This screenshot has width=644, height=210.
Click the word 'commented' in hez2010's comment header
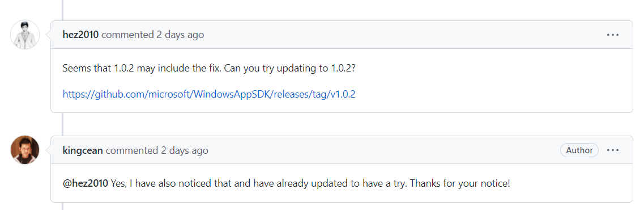tap(127, 35)
